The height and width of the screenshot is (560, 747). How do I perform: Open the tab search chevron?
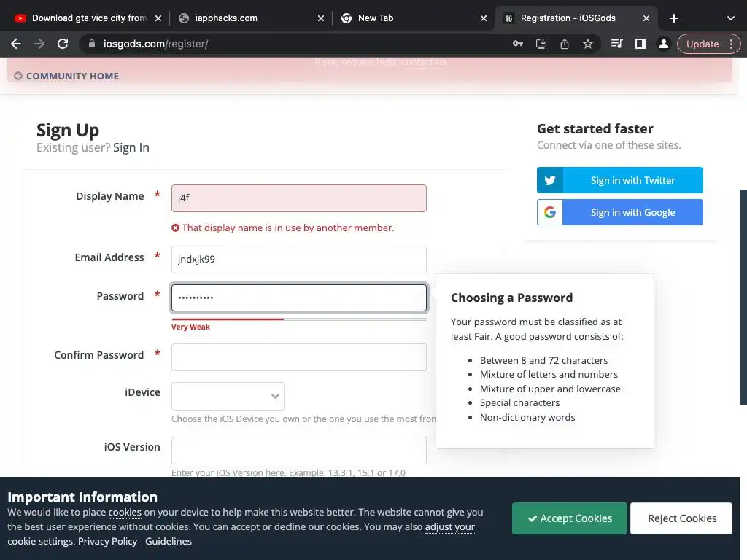click(730, 18)
